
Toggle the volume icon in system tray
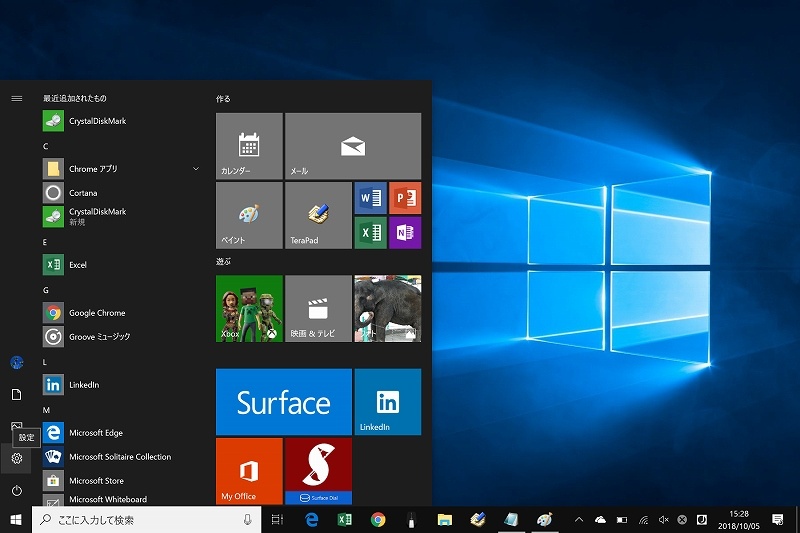[x=663, y=520]
